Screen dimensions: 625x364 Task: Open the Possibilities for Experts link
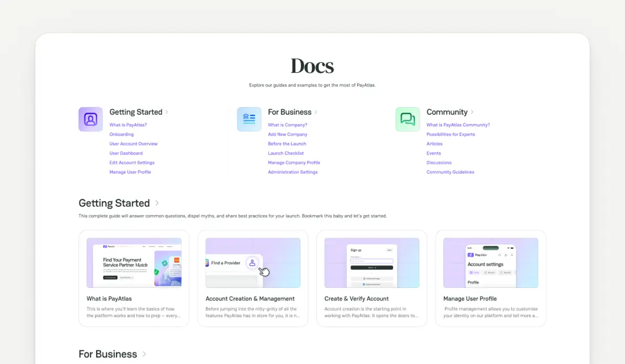click(x=452, y=134)
